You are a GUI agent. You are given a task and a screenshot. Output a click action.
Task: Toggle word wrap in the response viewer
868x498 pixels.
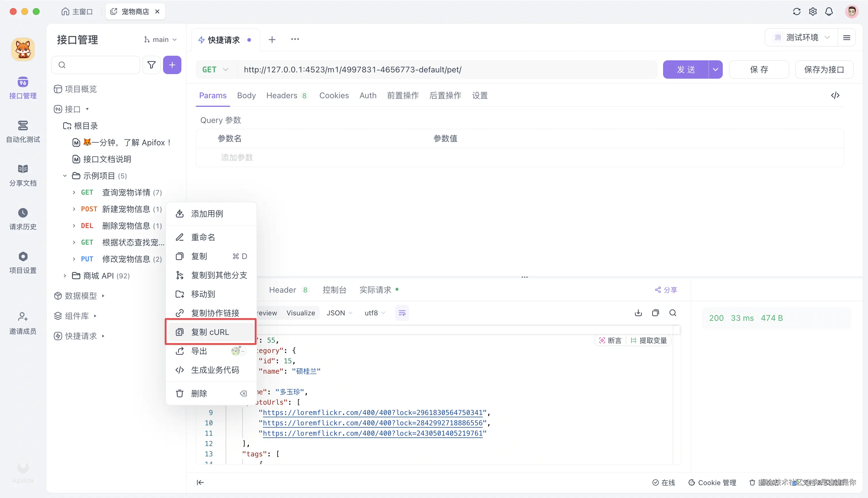click(402, 313)
